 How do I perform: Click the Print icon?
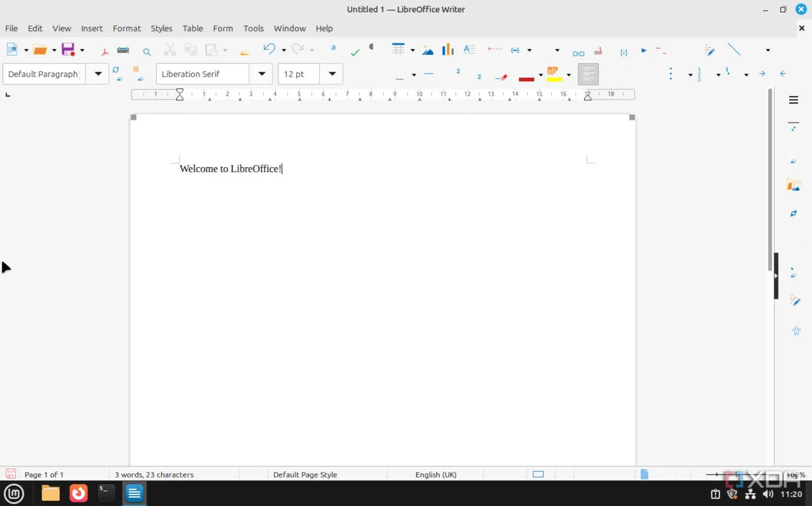(x=123, y=50)
